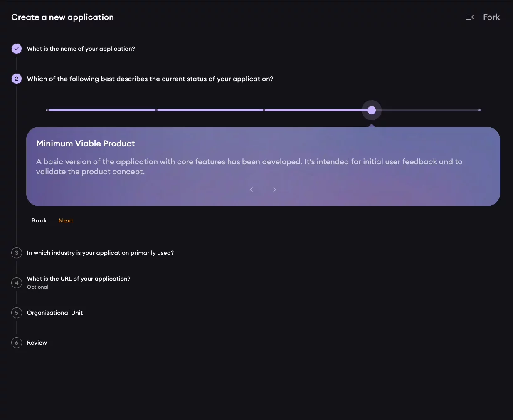Click the step 6 number circle

tap(17, 343)
